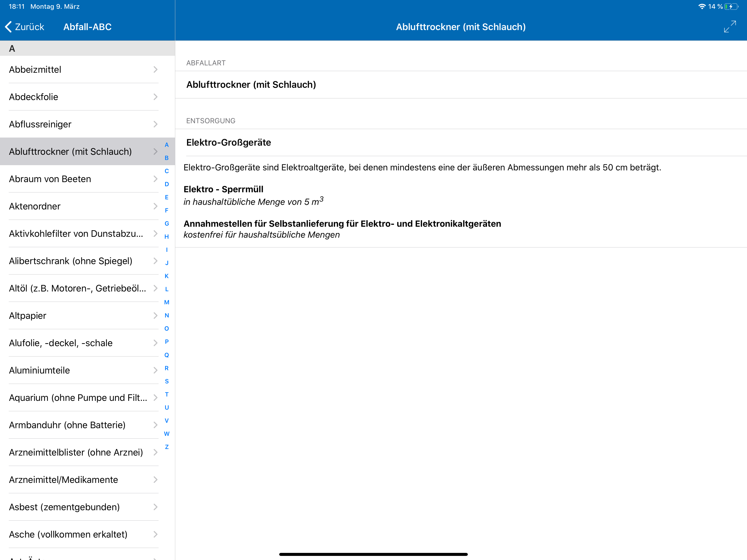Jump to letter N in index
747x560 pixels.
click(x=167, y=316)
